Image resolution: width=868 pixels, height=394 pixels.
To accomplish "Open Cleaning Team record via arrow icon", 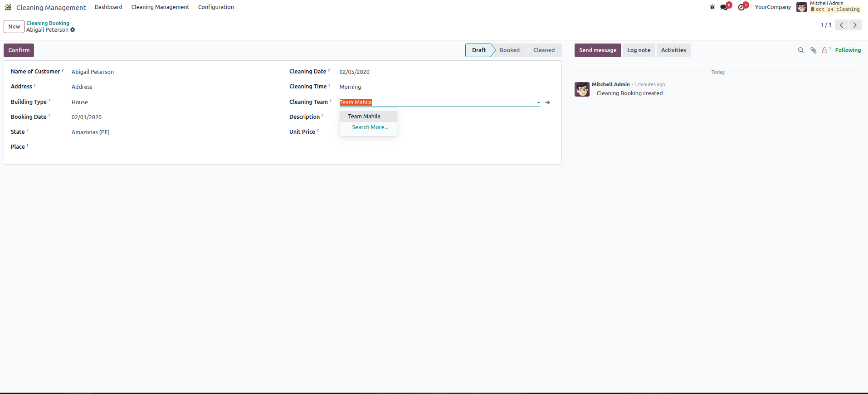I will coord(547,102).
